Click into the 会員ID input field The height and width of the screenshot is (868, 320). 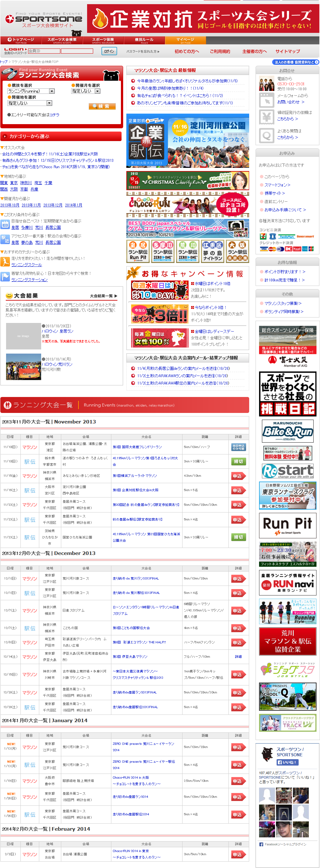pyautogui.click(x=44, y=51)
